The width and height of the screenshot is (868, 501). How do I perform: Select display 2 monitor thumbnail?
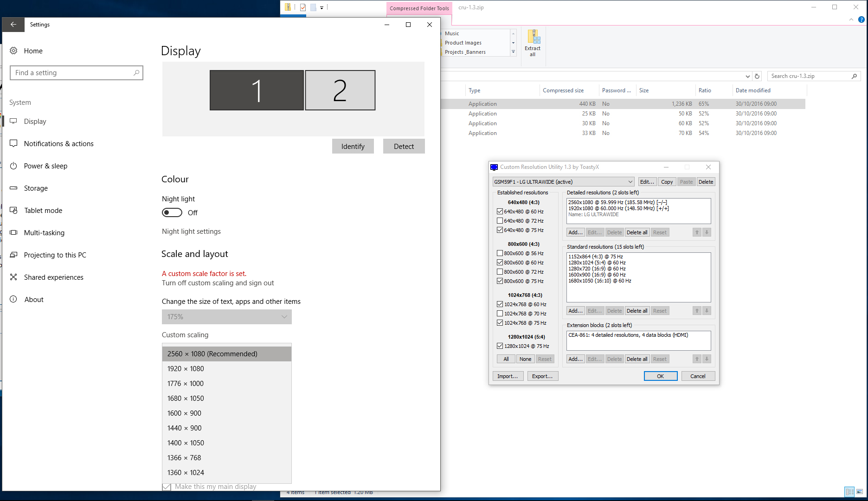pyautogui.click(x=340, y=90)
